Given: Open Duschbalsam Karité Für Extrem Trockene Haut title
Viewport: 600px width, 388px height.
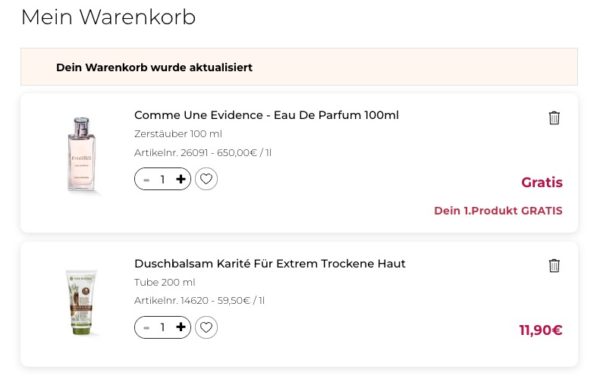Looking at the screenshot, I should pos(270,264).
